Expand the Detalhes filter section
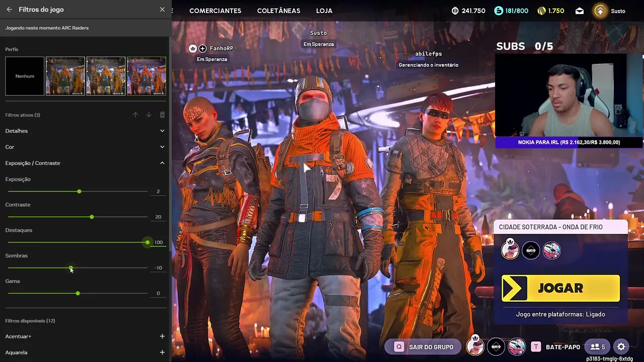Screen dimensions: 644x362 tap(86, 131)
